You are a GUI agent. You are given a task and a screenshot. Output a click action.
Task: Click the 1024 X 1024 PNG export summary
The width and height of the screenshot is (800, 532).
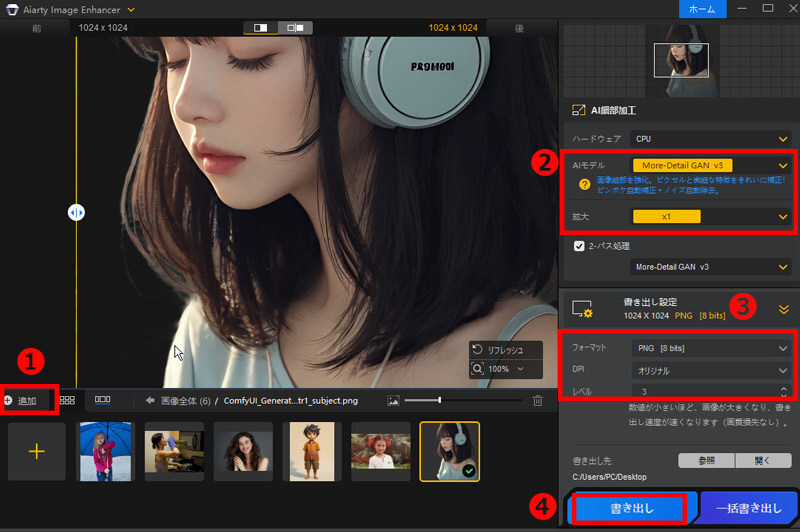coord(674,316)
